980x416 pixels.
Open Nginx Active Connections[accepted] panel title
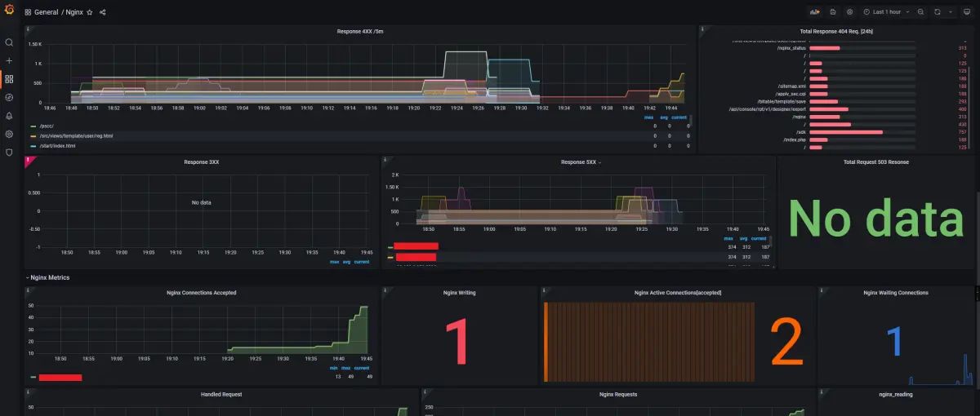678,292
